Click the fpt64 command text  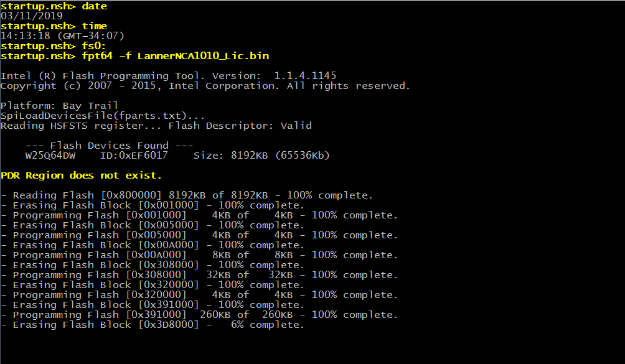pos(97,56)
